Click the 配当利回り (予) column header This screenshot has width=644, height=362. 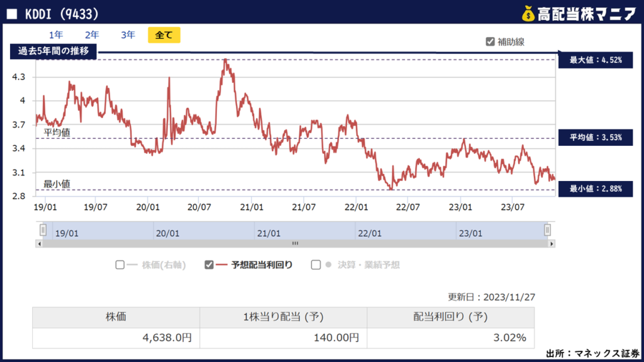[450, 317]
